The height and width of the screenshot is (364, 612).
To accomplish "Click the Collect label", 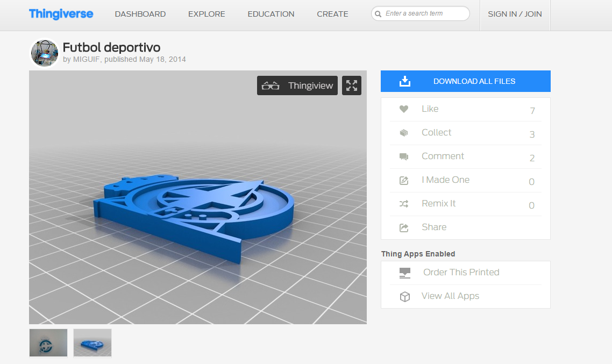I will 436,133.
